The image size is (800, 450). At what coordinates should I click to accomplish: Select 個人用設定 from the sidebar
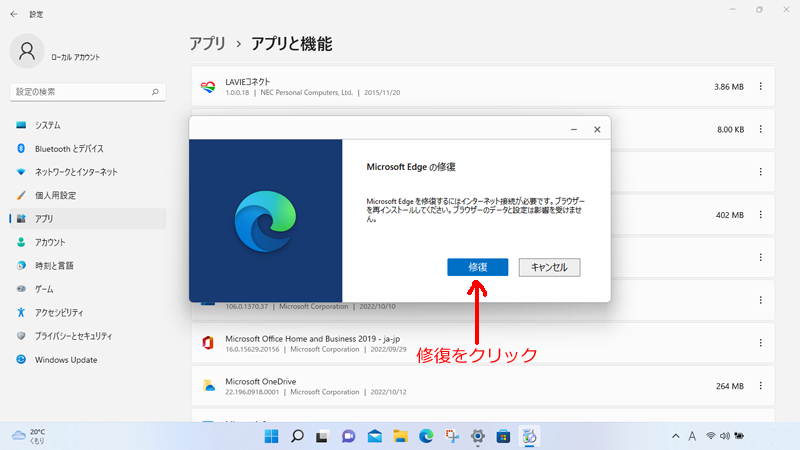(x=55, y=195)
